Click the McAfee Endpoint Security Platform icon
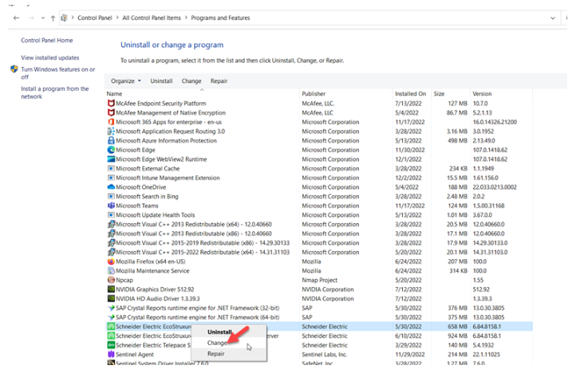The height and width of the screenshot is (377, 588). click(x=111, y=103)
